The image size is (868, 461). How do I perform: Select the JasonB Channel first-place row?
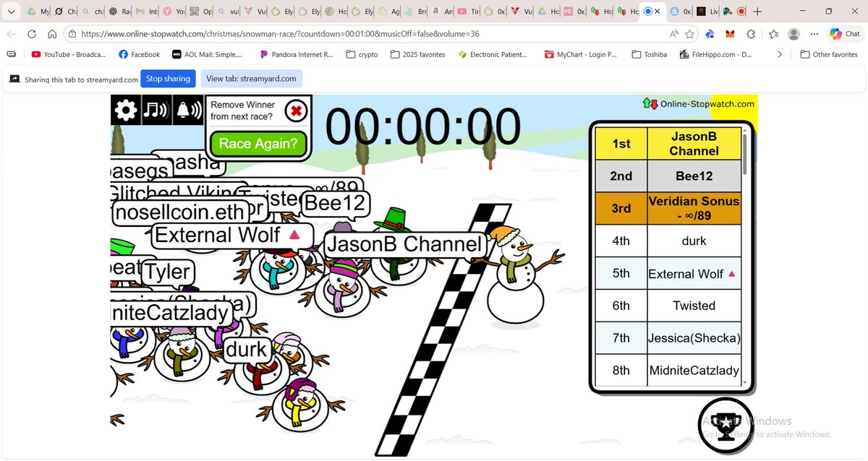pyautogui.click(x=668, y=143)
